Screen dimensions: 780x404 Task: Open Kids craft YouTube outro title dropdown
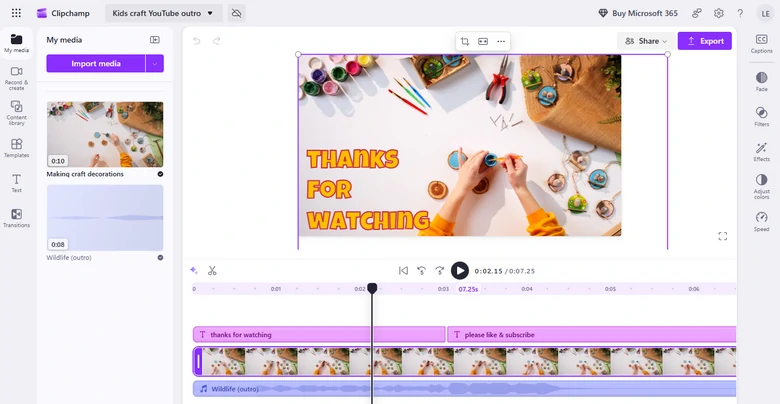point(163,13)
